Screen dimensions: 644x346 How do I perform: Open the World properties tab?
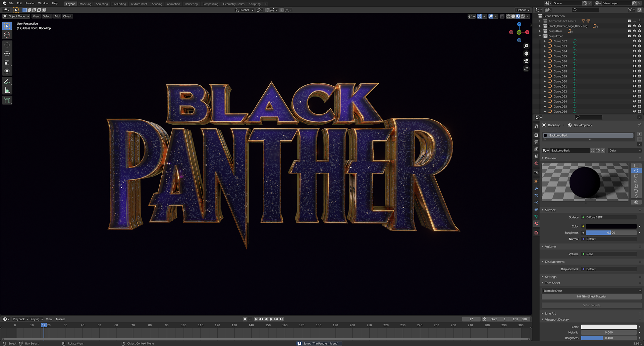[536, 163]
